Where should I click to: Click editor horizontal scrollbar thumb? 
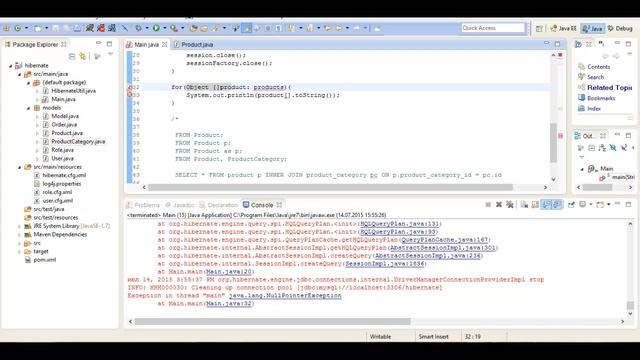(x=330, y=187)
